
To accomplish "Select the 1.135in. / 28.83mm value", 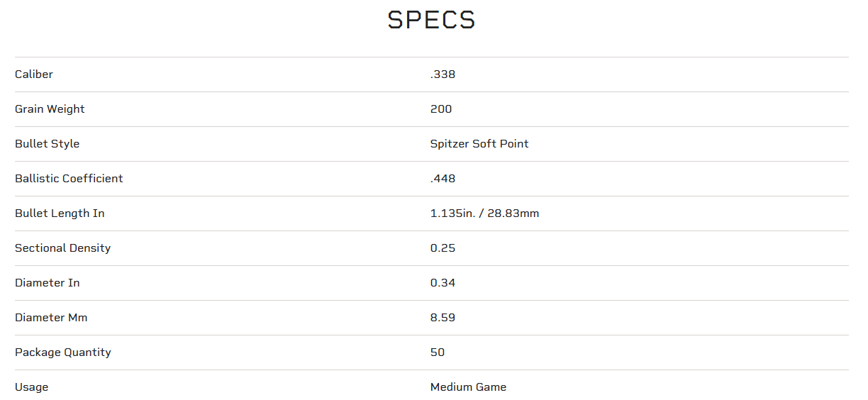I will (484, 213).
